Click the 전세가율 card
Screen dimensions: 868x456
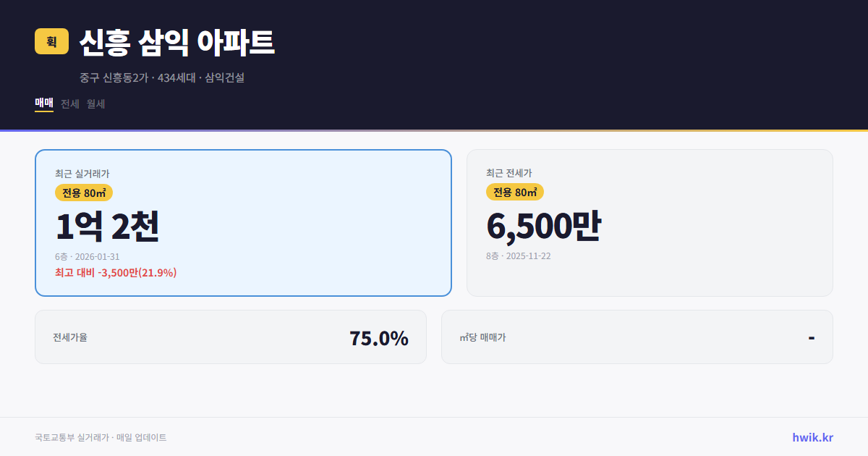tap(230, 337)
